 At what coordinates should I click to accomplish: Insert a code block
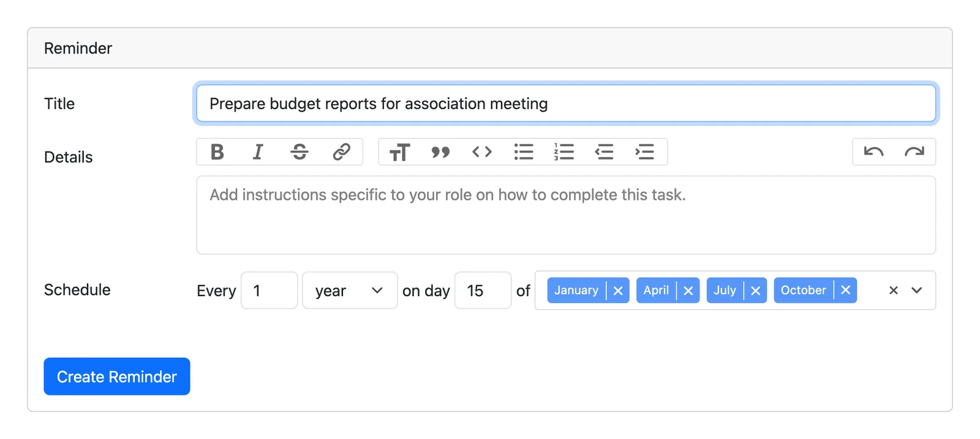tap(482, 151)
